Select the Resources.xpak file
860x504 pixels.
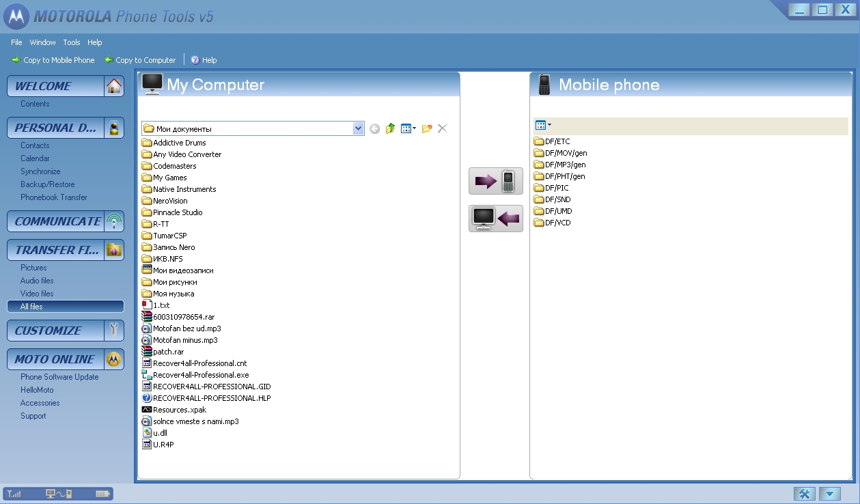(x=174, y=410)
